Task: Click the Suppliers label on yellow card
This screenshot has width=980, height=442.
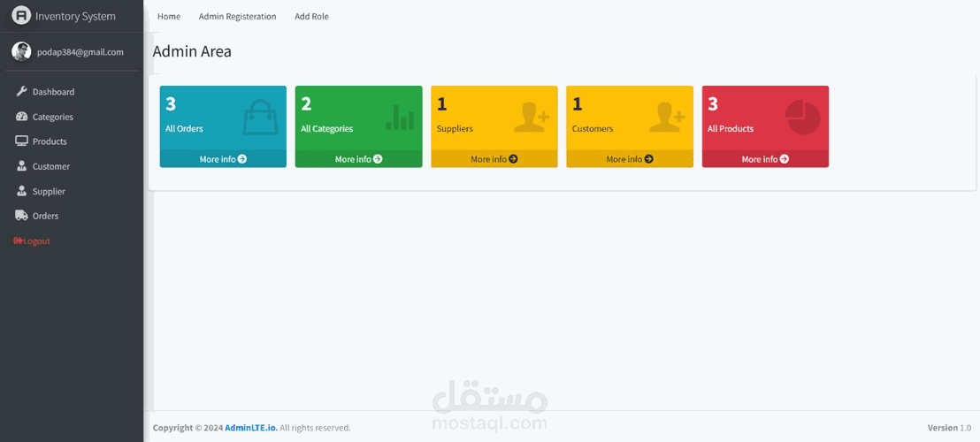Action: (455, 128)
